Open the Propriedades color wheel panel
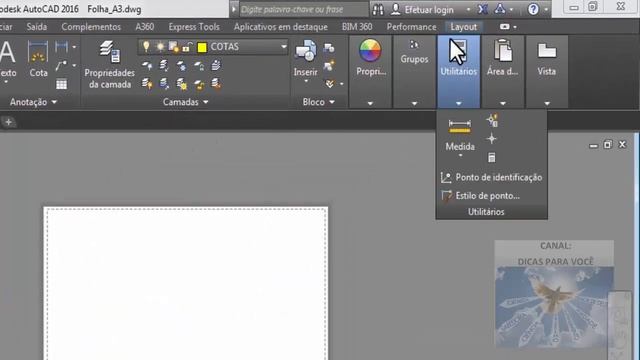The image size is (640, 360). 370,71
